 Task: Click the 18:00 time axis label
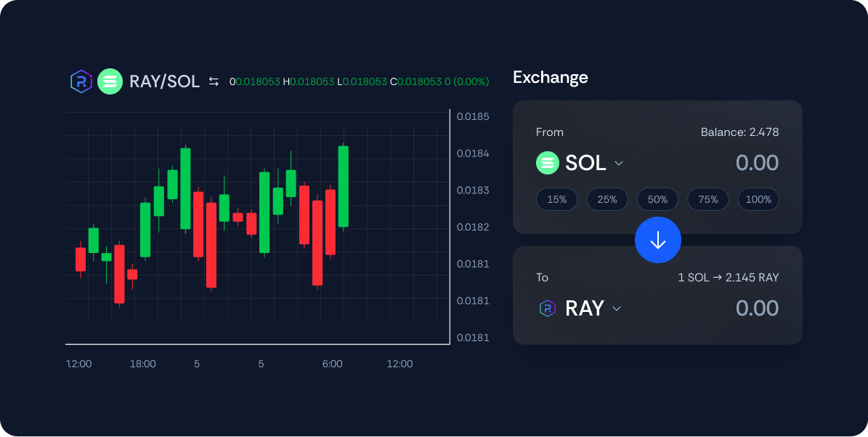pos(142,364)
